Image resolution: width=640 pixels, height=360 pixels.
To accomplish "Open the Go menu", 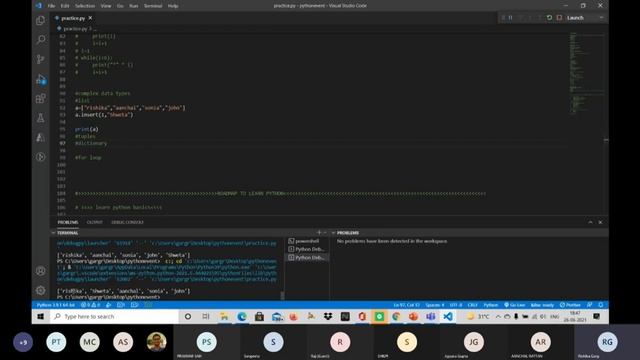I will [120, 6].
